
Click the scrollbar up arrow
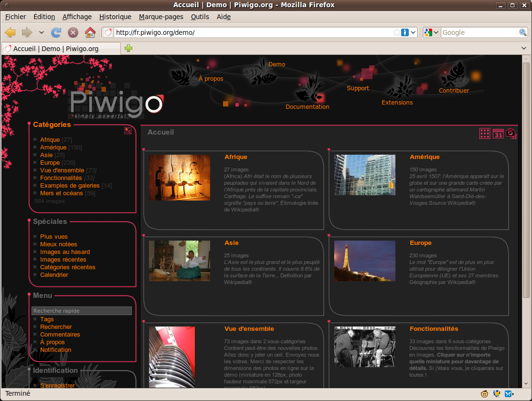(x=526, y=59)
